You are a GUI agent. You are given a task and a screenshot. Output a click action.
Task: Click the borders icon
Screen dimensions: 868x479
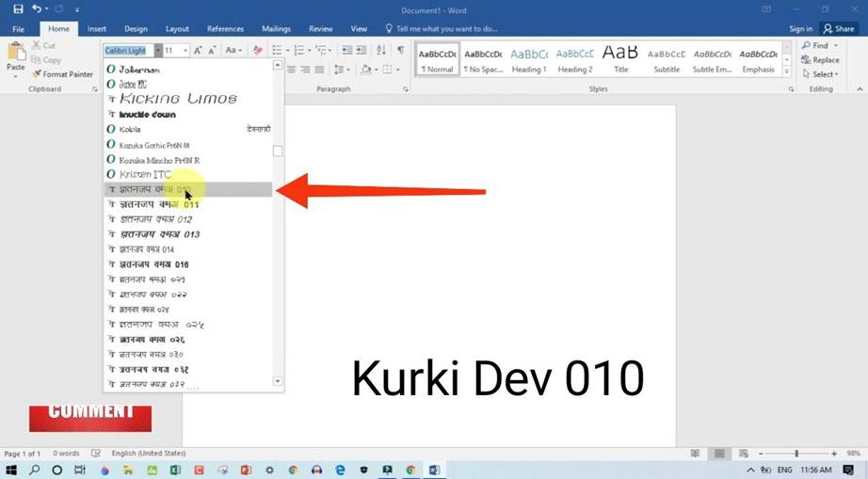coord(388,69)
